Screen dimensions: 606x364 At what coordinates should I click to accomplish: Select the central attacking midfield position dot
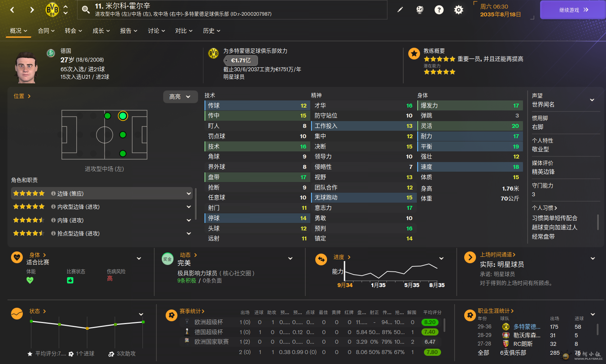(123, 135)
